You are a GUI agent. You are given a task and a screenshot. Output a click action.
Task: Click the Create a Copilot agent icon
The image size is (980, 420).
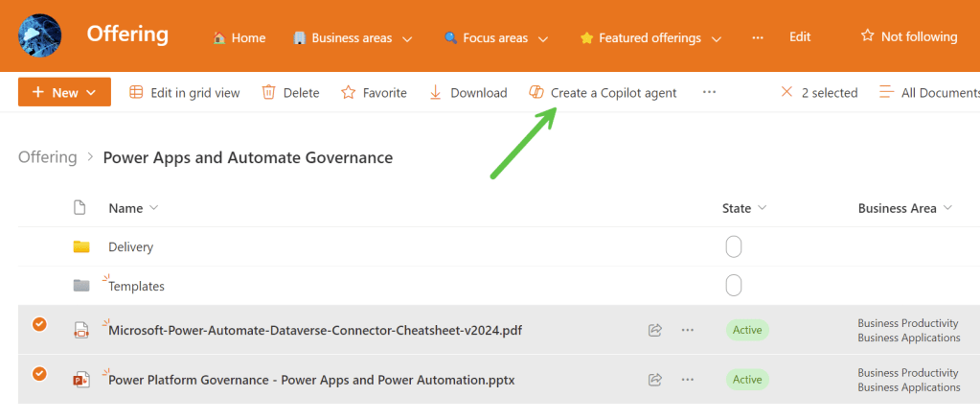pyautogui.click(x=536, y=92)
